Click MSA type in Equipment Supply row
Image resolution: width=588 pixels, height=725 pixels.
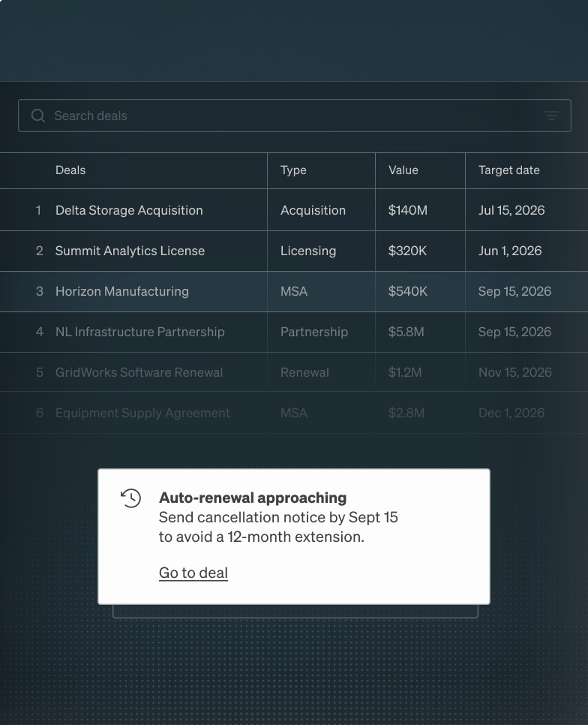pos(294,413)
